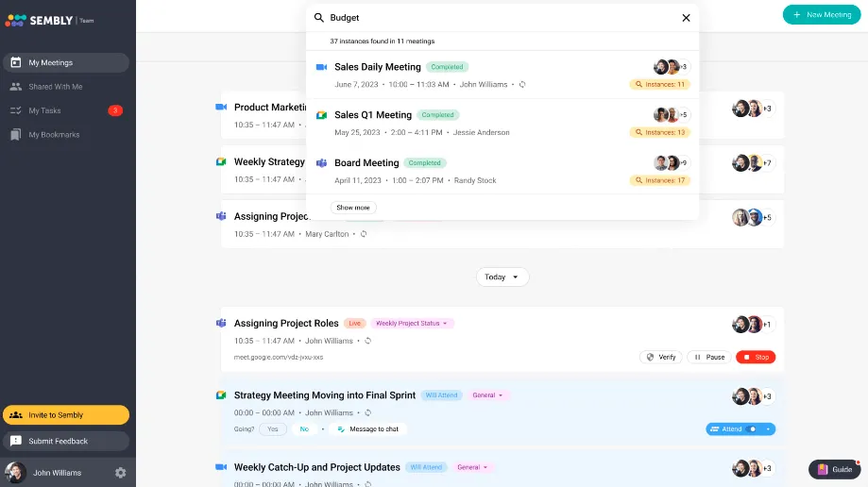The height and width of the screenshot is (487, 868).
Task: Open attendee avatars on Assigning Project Roles
Action: (752, 325)
